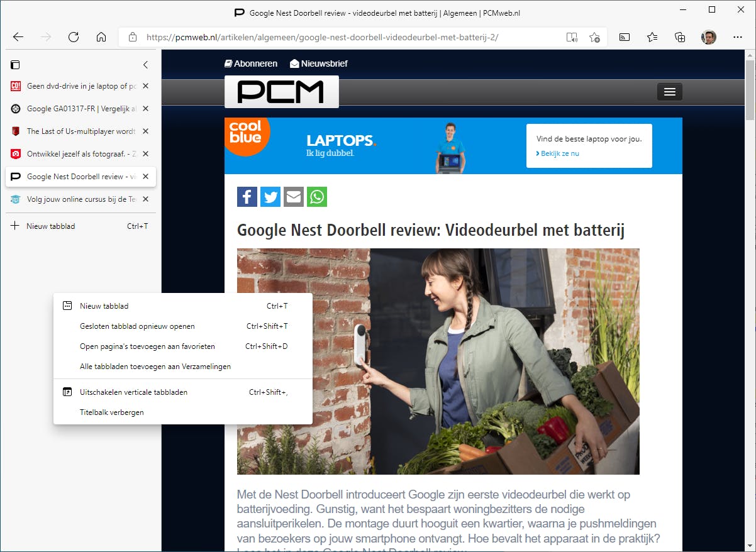Click the 'LAPTOPS.' text in Coolblue banner
This screenshot has width=756, height=552.
(x=342, y=140)
